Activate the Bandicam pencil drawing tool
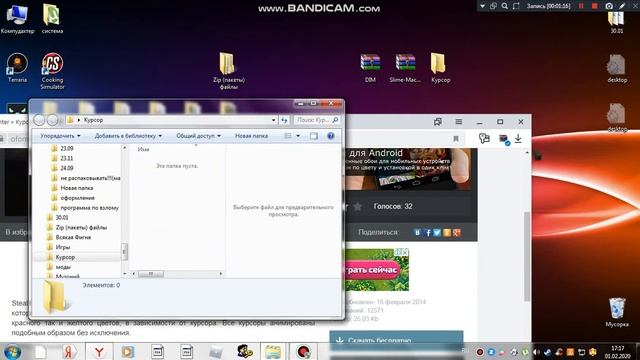 coord(622,6)
